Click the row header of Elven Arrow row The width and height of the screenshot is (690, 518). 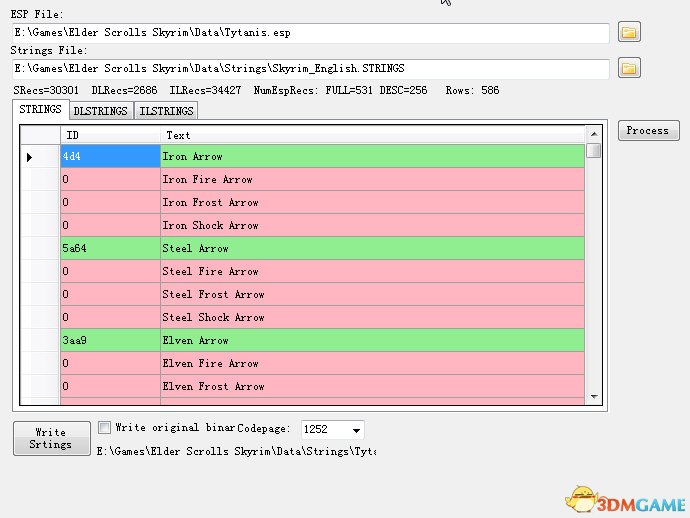pos(40,340)
